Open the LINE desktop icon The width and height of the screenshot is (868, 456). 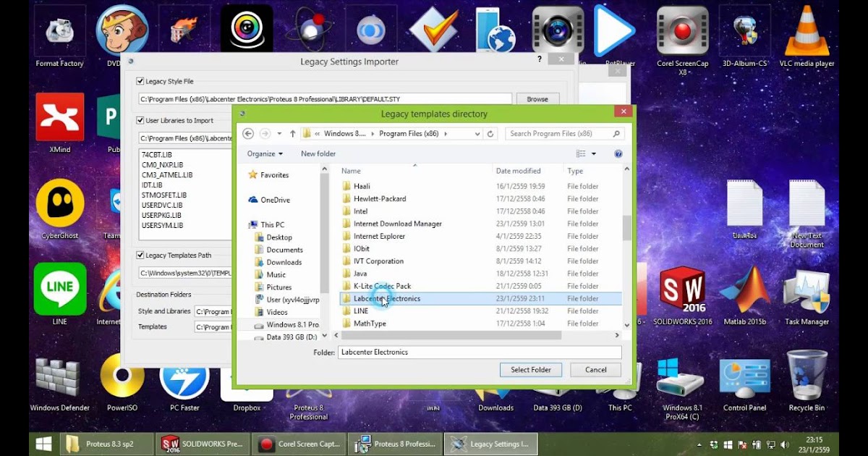59,295
